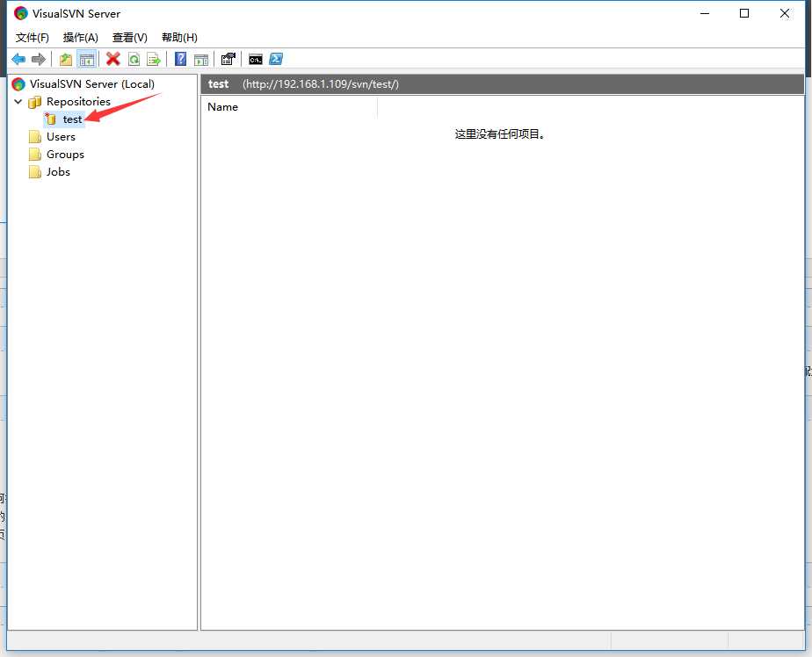812x657 pixels.
Task: Click the blue Back arrow in toolbar
Action: (18, 59)
